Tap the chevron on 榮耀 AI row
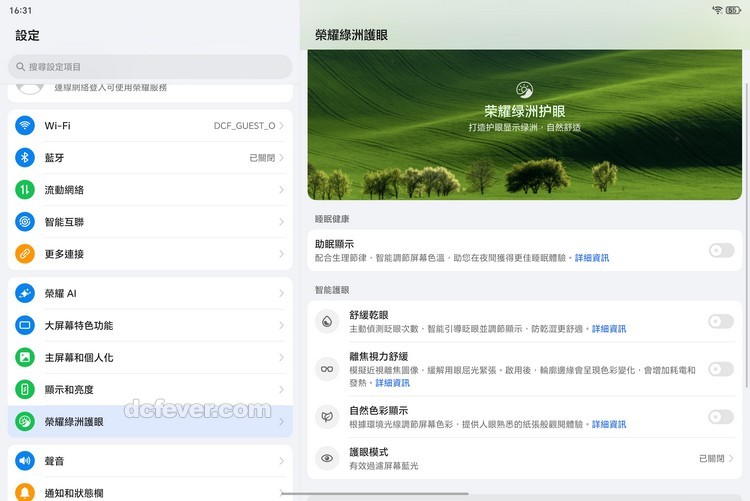This screenshot has width=750, height=501. 282,293
